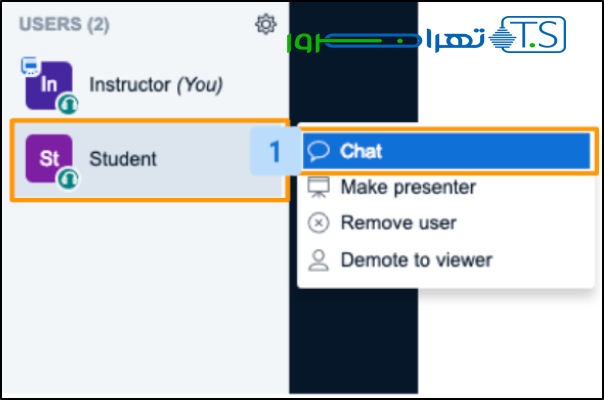Screen dimensions: 604x400
Task: Open the manage users gear settings
Action: 265,24
